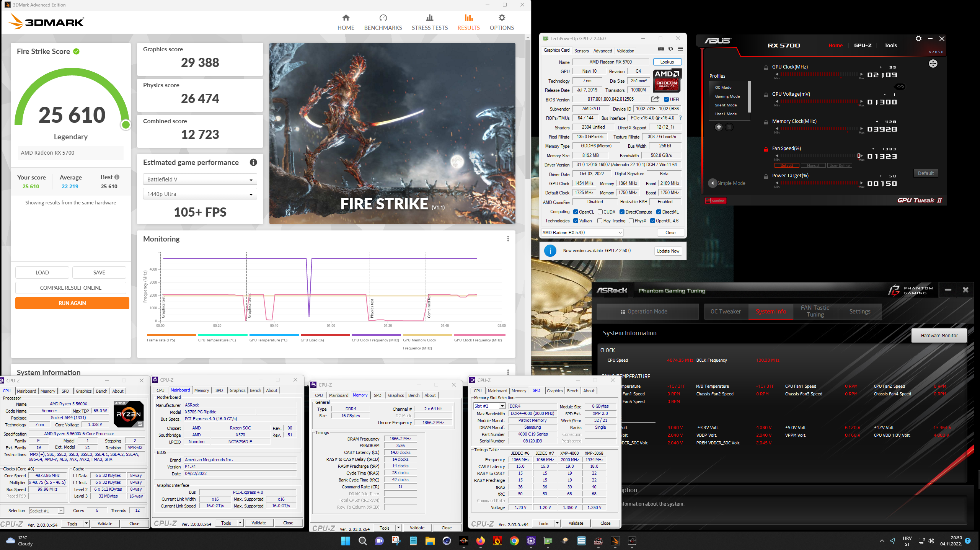Click COMPARE RESULT ONLINE button

pyautogui.click(x=71, y=288)
